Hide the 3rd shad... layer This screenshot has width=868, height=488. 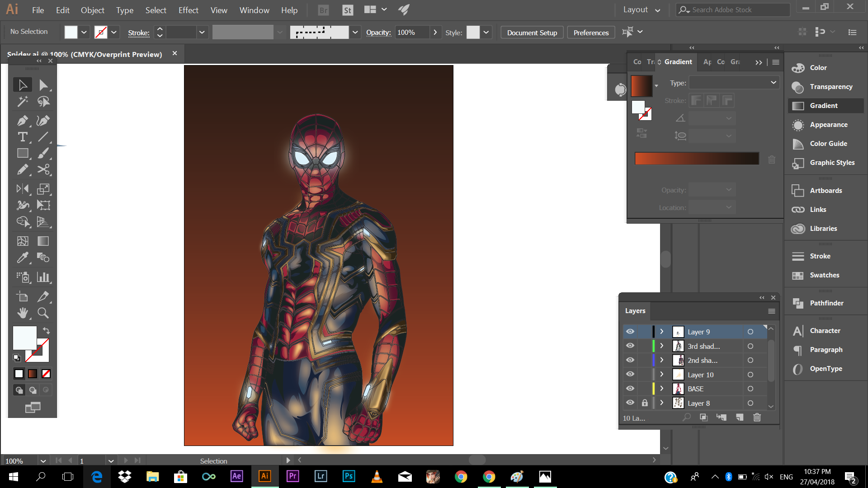630,346
